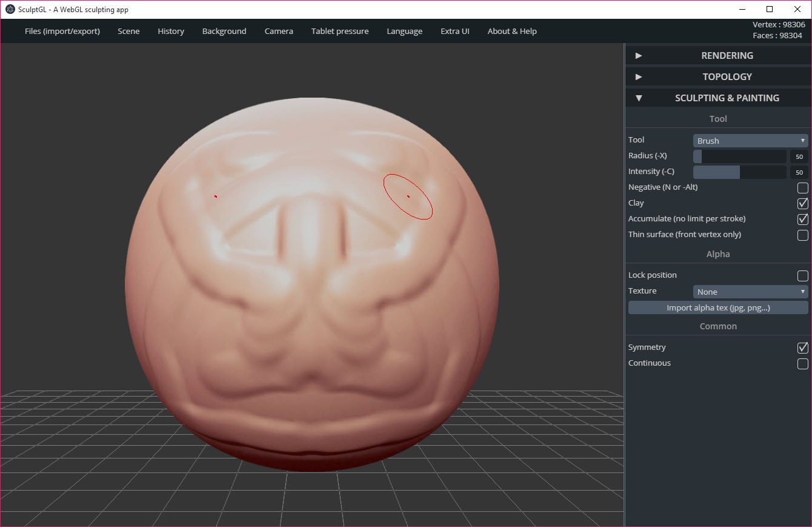Open the Files (import/export) menu

[62, 31]
